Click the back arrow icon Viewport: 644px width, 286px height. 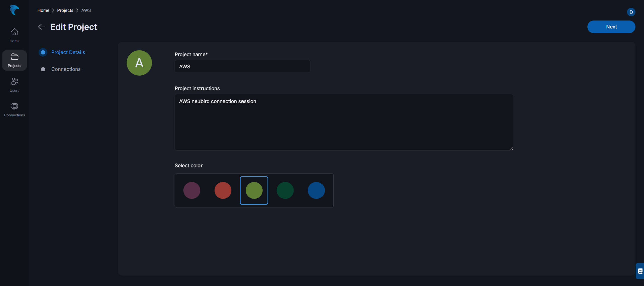point(42,27)
